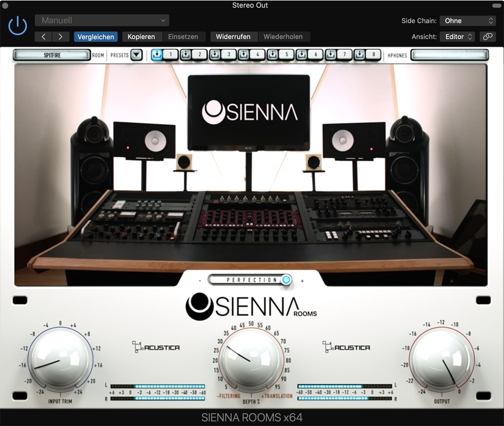Click the OUTPUT knob

[x=441, y=360]
